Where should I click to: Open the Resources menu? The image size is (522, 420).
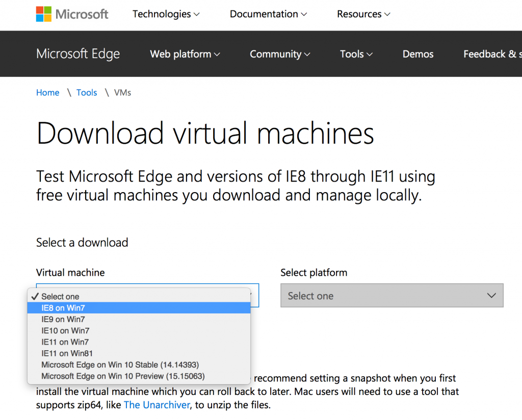pyautogui.click(x=363, y=14)
